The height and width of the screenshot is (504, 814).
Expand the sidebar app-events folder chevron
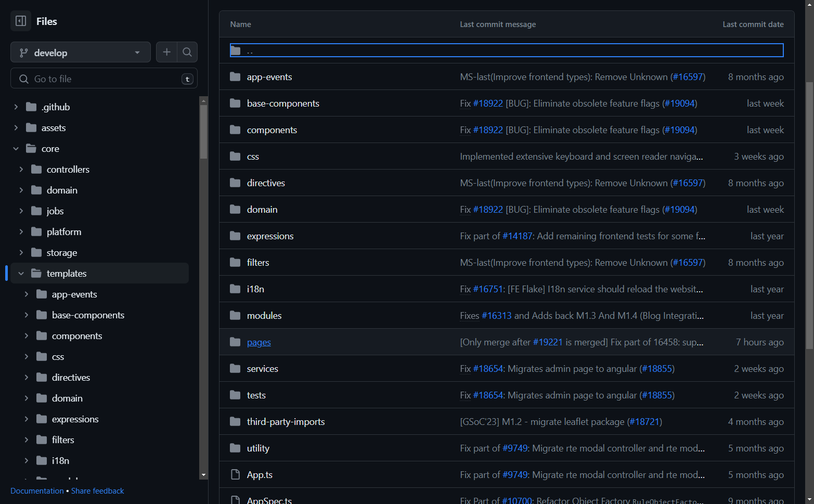(x=27, y=294)
